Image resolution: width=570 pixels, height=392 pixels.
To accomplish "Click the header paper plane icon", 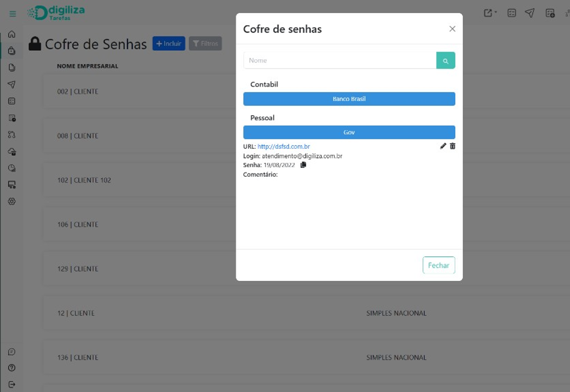I will pos(529,13).
